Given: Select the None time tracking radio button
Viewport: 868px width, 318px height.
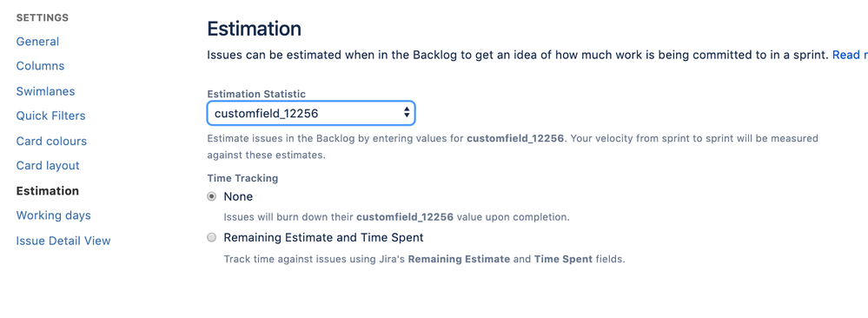Looking at the screenshot, I should tap(211, 196).
